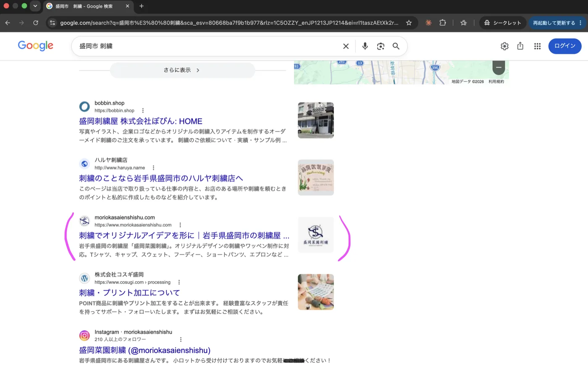This screenshot has height=366, width=588.
Task: Close the Google 検索 tab
Action: pyautogui.click(x=127, y=6)
